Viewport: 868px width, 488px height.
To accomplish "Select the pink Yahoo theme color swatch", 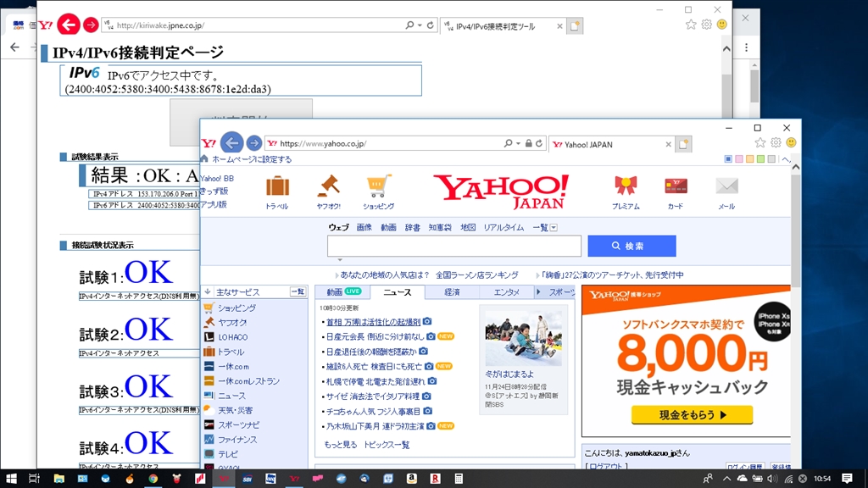I will [x=739, y=159].
